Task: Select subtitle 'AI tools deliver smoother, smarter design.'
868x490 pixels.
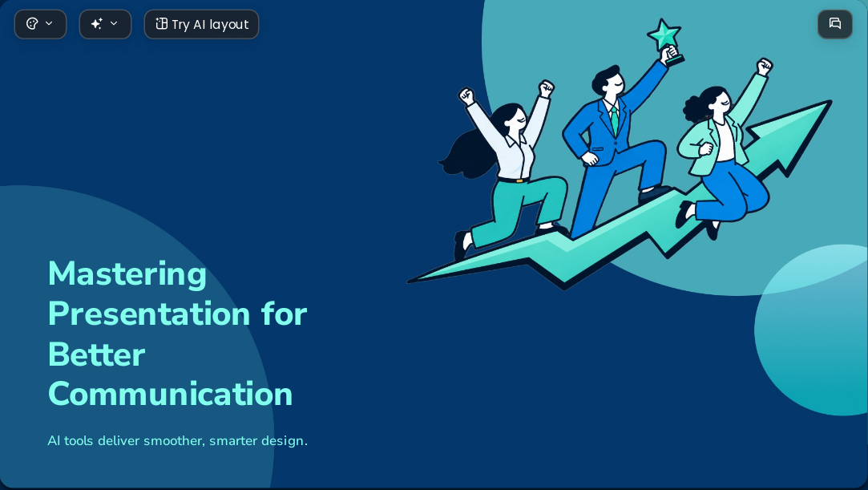Action: click(177, 441)
